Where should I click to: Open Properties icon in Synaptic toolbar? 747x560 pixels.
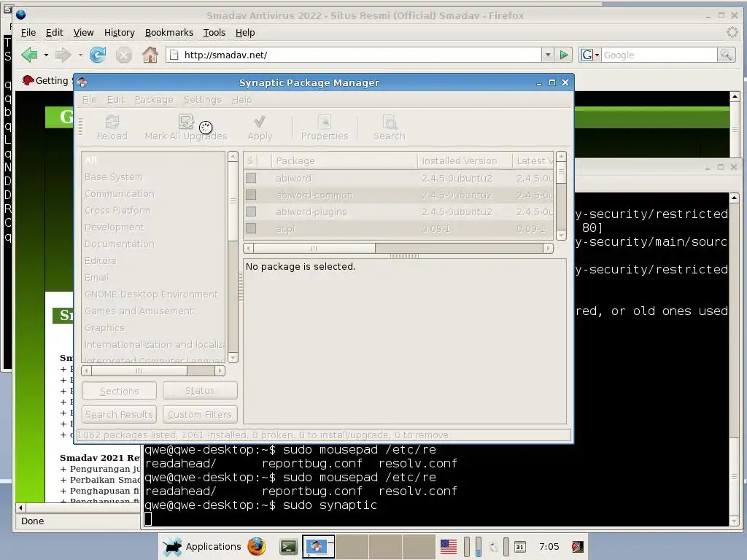325,122
